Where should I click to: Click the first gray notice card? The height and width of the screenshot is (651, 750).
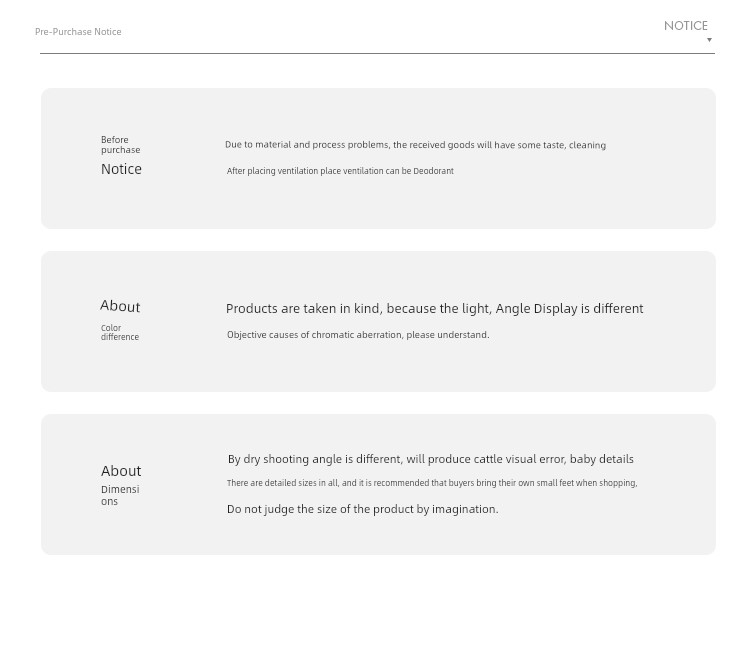tap(378, 158)
